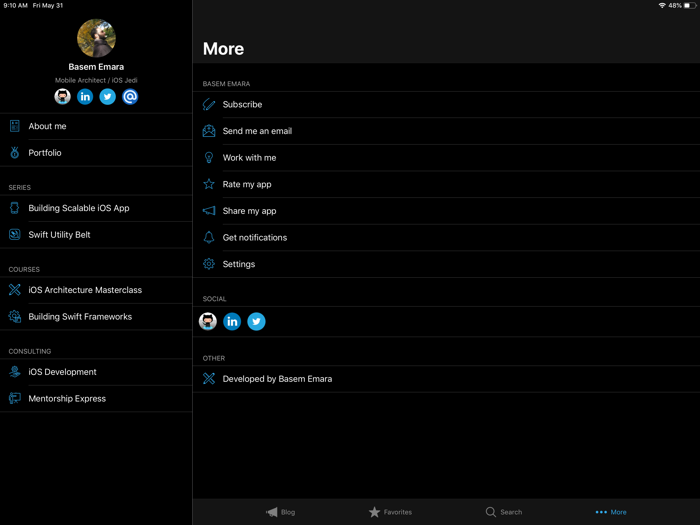This screenshot has height=525, width=700.
Task: Switch to the Blog tab
Action: click(280, 512)
